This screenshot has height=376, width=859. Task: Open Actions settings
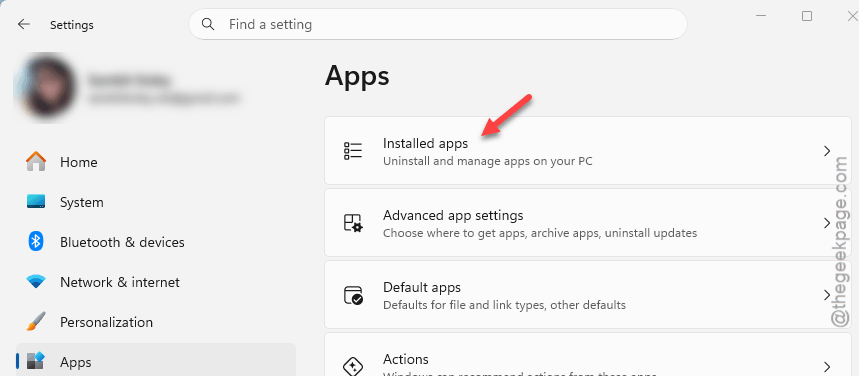[x=588, y=354]
